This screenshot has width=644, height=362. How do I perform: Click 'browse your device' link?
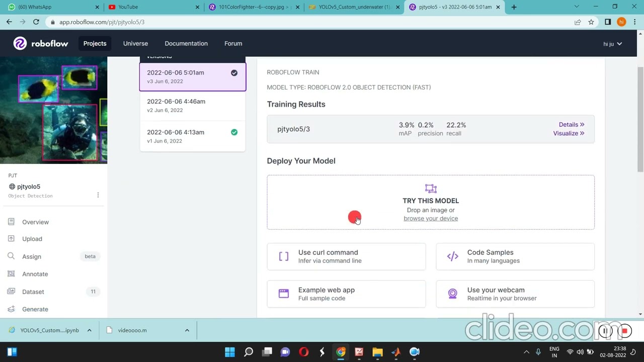[x=431, y=219]
